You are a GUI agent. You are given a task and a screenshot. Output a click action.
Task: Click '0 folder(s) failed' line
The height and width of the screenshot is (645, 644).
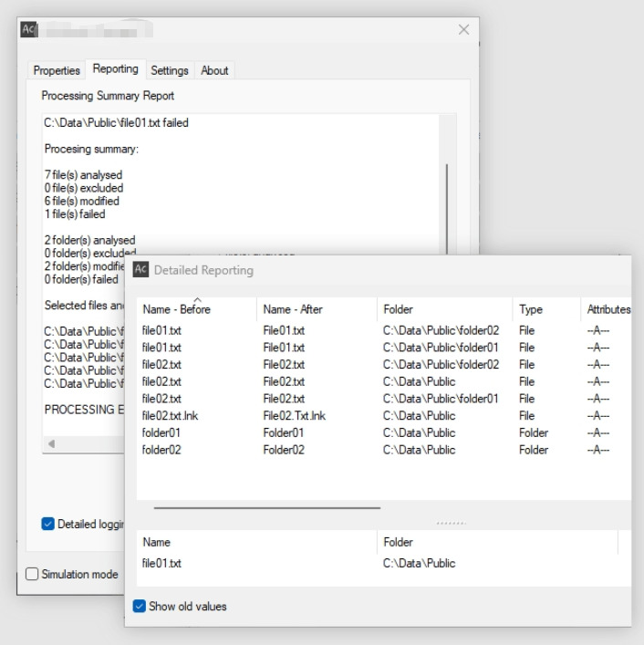[81, 279]
